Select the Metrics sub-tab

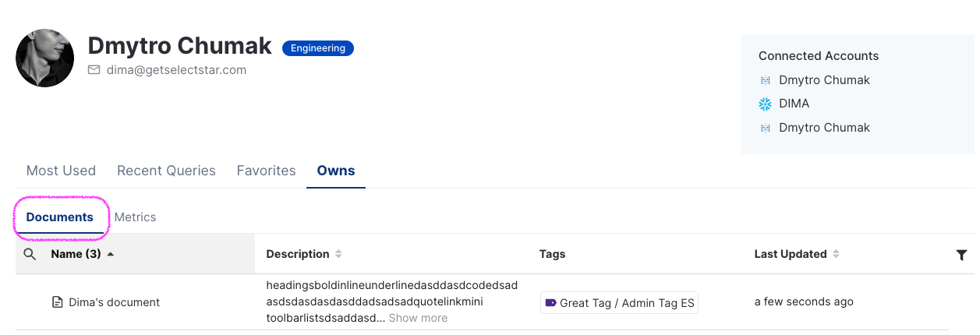135,217
